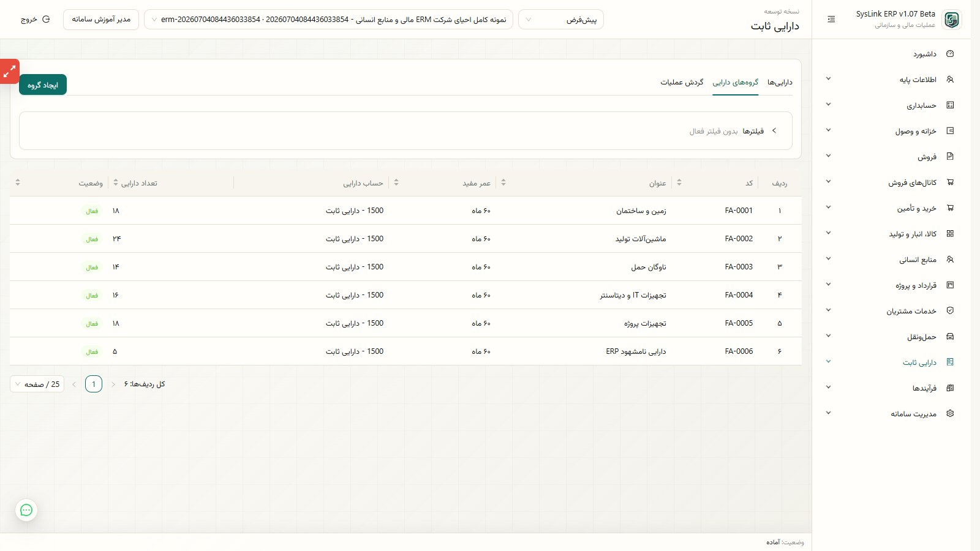Viewport: 980px width, 551px height.
Task: Expand the فروش menu chevron
Action: (x=828, y=156)
